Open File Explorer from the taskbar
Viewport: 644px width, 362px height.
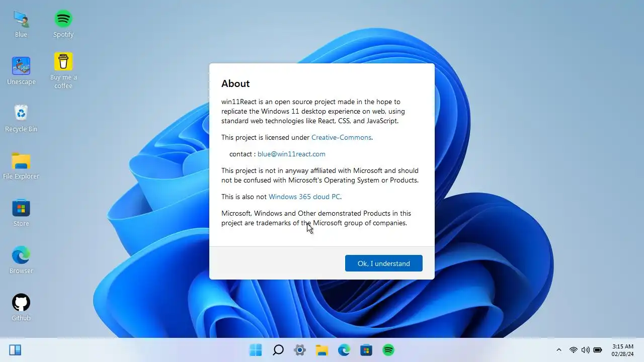click(322, 350)
